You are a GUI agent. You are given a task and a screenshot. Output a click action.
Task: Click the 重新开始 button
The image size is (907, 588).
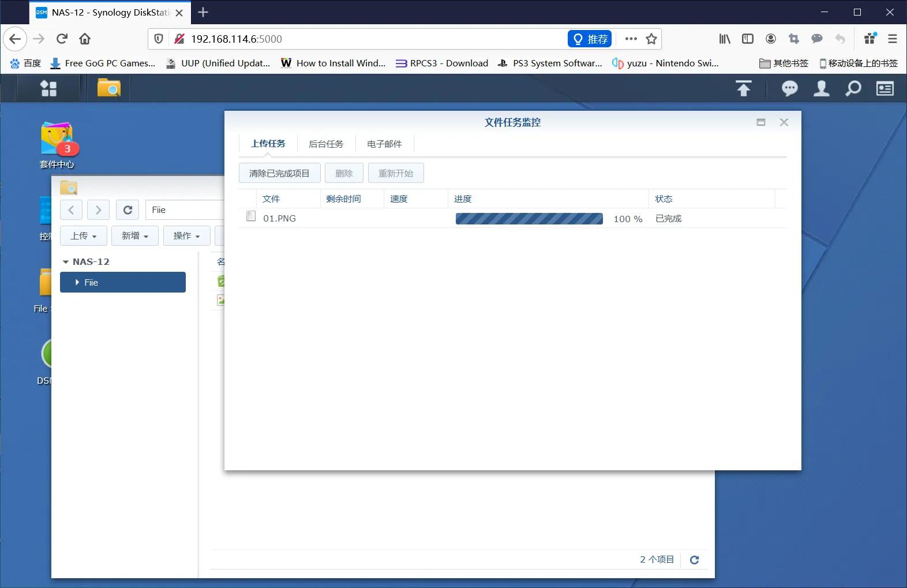(396, 173)
